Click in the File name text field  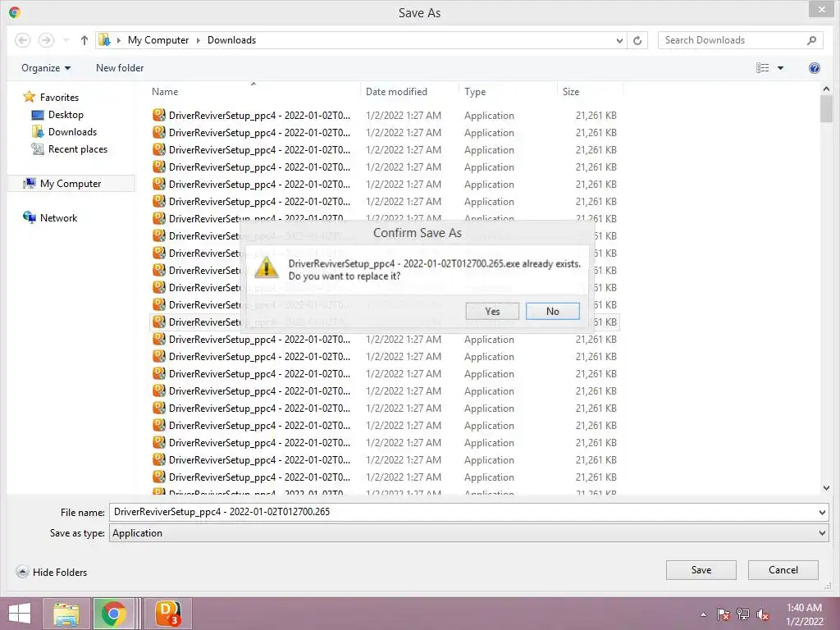(463, 512)
